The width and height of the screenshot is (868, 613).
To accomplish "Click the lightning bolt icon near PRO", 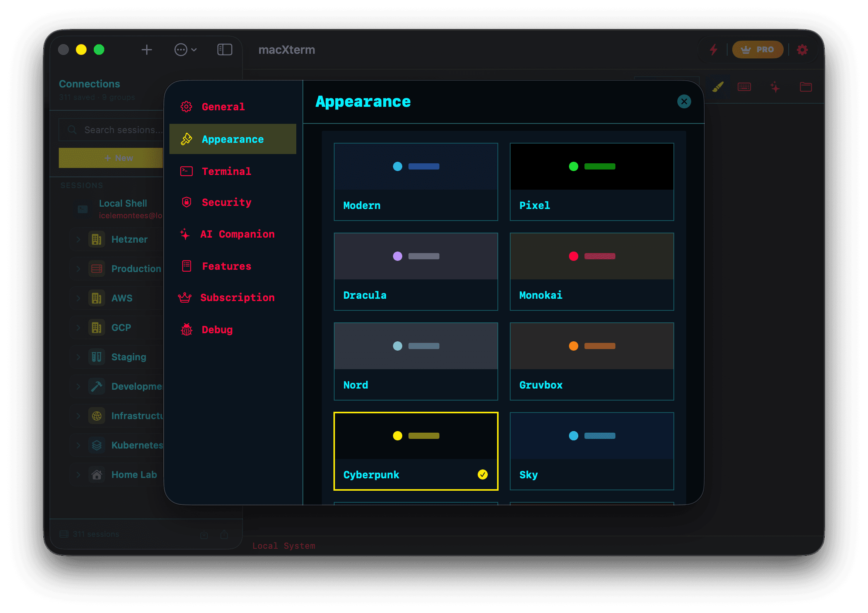I will (x=714, y=50).
